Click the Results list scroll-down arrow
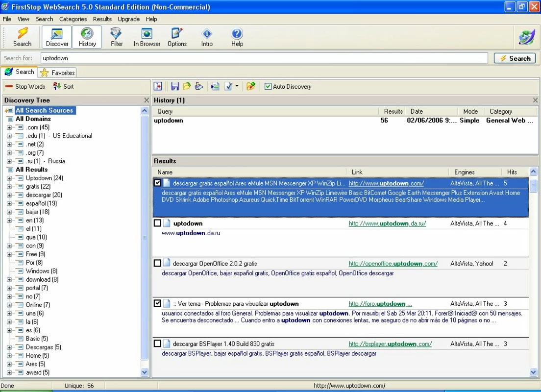This screenshot has width=541, height=392. tap(534, 372)
